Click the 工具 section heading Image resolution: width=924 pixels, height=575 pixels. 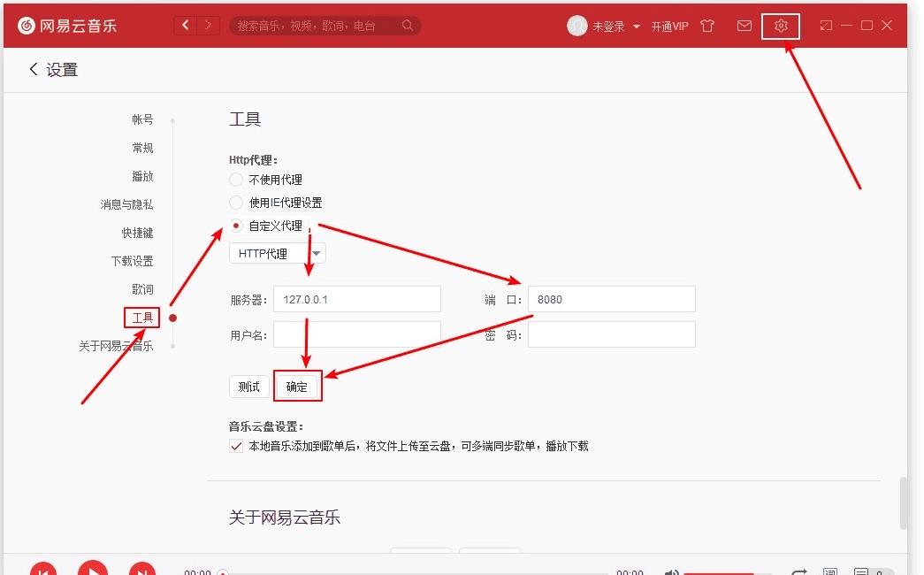[x=245, y=119]
